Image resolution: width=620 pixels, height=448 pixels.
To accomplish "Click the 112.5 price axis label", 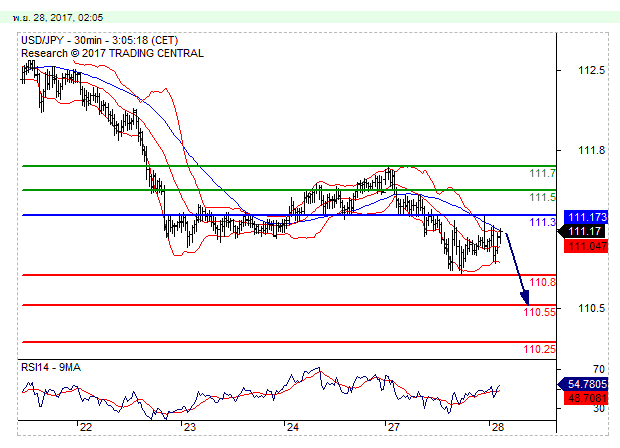I will pyautogui.click(x=592, y=70).
